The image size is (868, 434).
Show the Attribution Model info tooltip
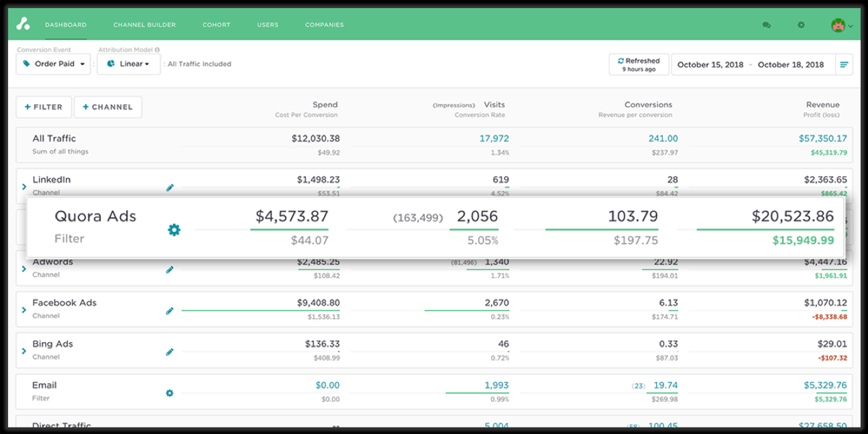tap(157, 50)
